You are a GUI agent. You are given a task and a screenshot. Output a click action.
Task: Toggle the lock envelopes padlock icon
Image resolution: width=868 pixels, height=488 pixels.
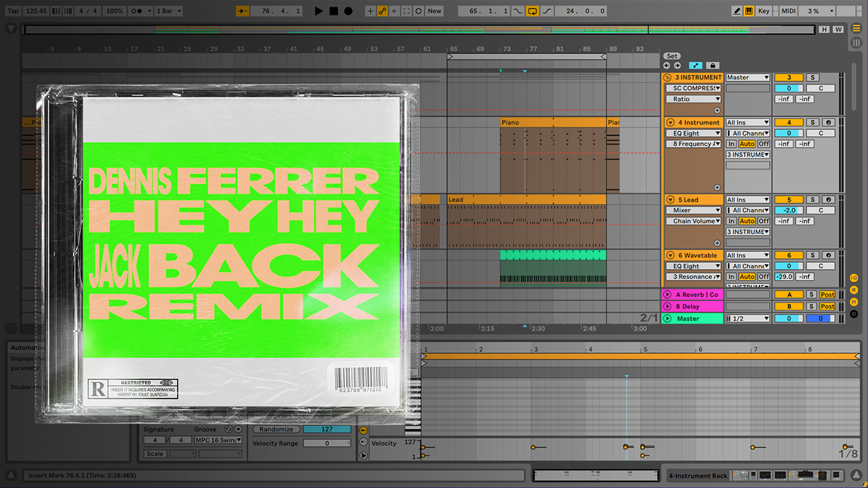coord(712,66)
